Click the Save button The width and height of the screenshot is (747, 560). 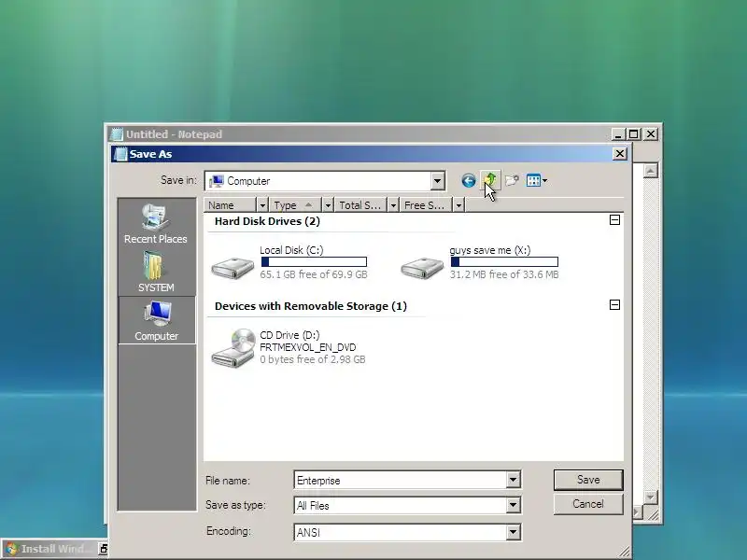pos(588,480)
